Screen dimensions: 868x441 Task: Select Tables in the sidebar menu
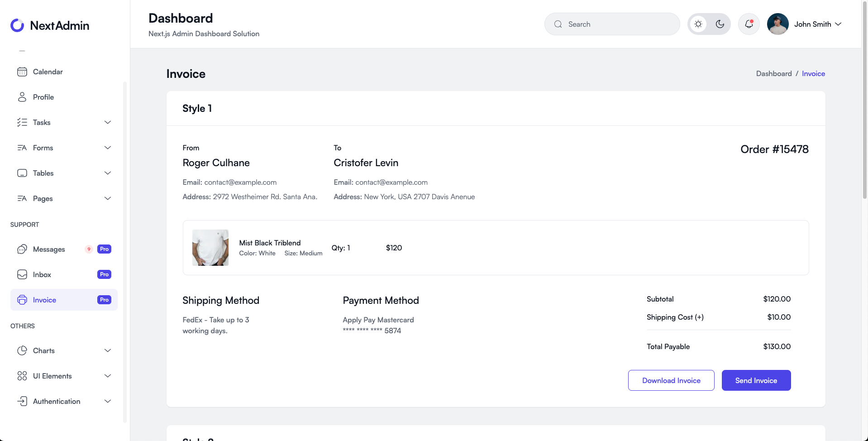[44, 173]
